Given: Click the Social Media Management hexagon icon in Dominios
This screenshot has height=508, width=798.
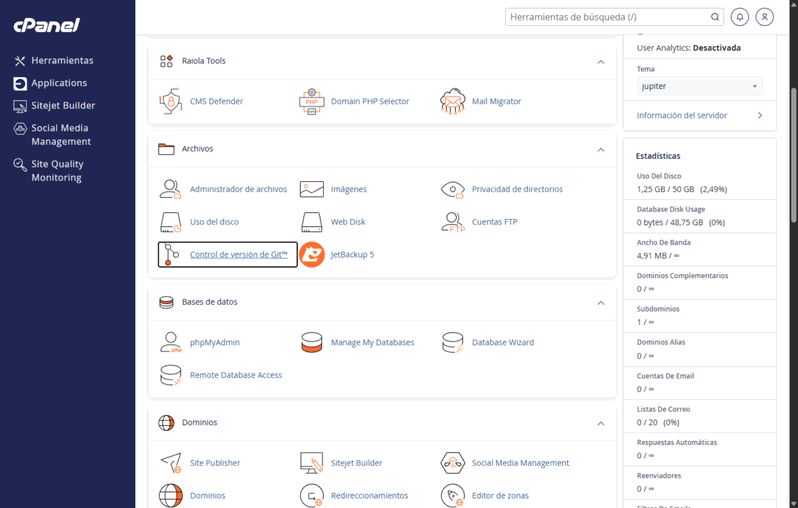Looking at the screenshot, I should (452, 463).
